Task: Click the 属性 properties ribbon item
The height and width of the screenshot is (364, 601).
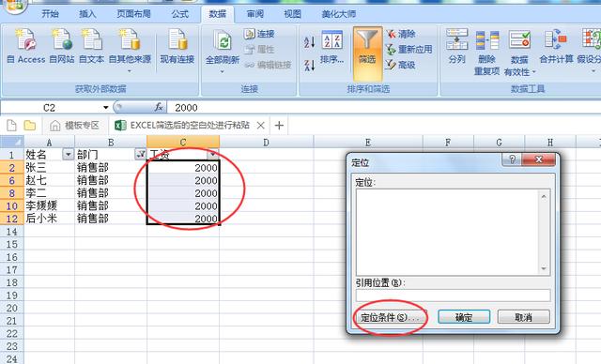Action: pos(259,50)
